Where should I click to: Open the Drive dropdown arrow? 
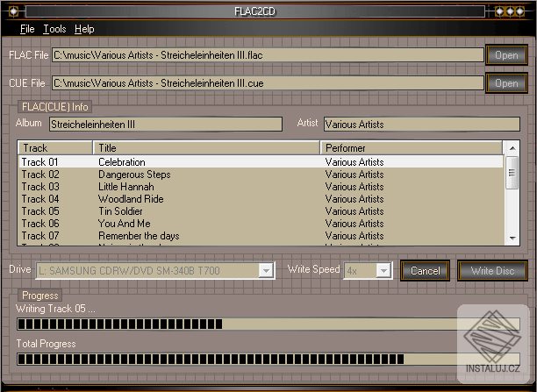pyautogui.click(x=266, y=271)
